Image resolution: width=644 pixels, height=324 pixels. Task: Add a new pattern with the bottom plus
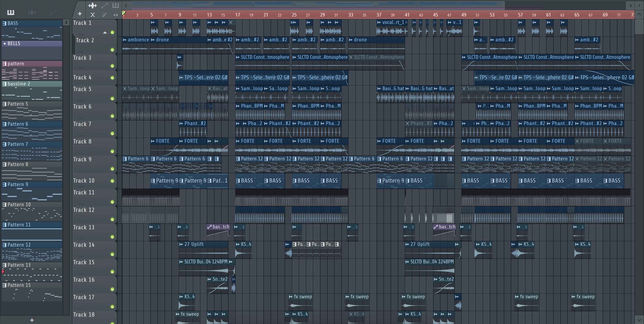(x=32, y=320)
